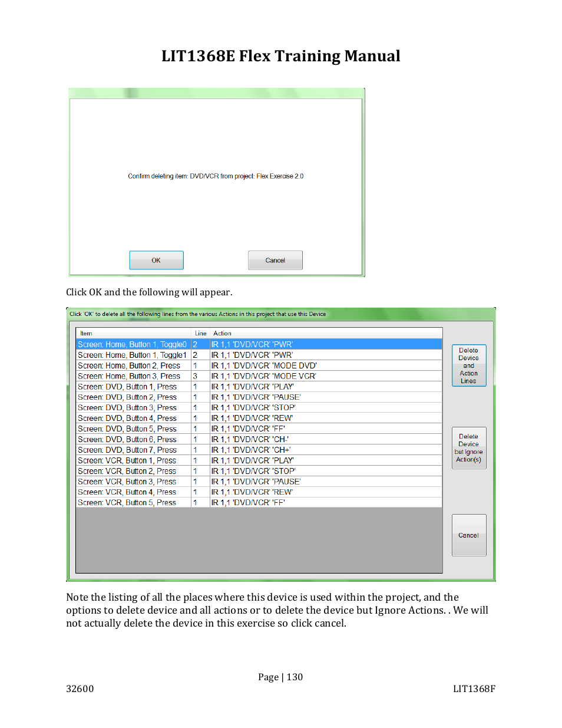Select row Screen: DVD, Button 3, Press
562x728 pixels.
tap(259, 408)
